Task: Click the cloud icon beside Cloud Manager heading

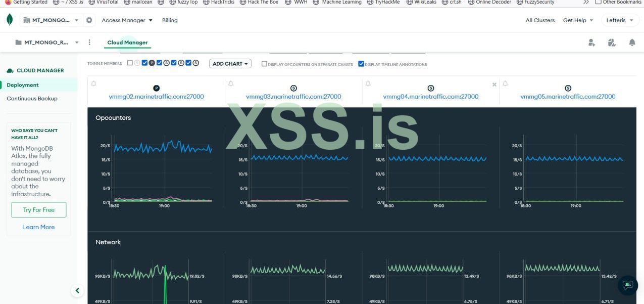Action: coord(10,70)
